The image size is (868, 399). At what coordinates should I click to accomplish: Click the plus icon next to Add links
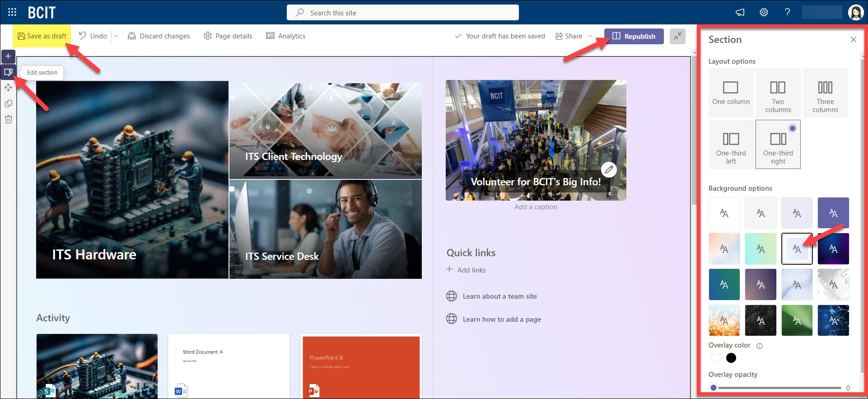449,269
